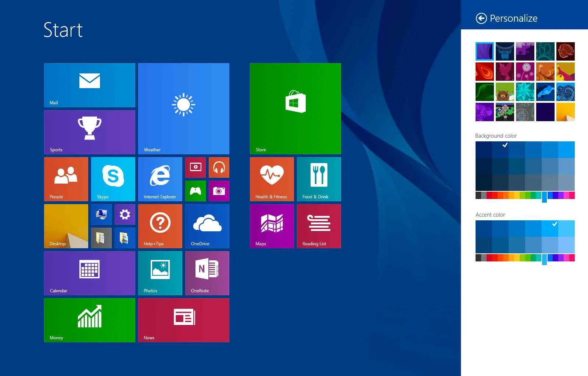
Task: Choose the yellow desktop wallpaper thumbnail
Action: pyautogui.click(x=566, y=112)
